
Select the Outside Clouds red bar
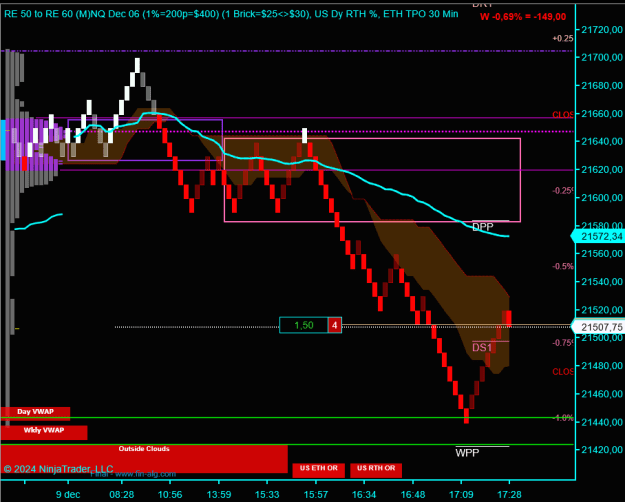[x=144, y=459]
